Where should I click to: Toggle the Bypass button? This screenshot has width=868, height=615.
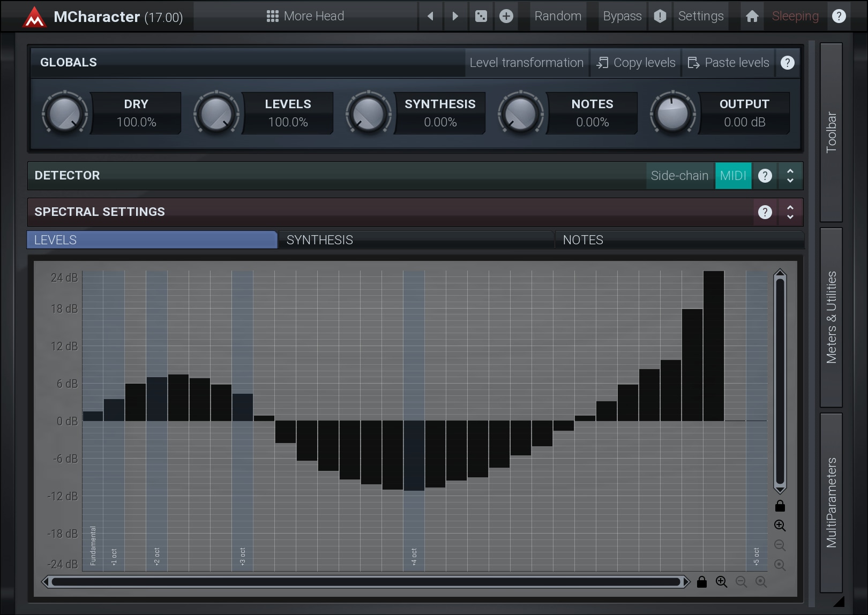click(622, 16)
